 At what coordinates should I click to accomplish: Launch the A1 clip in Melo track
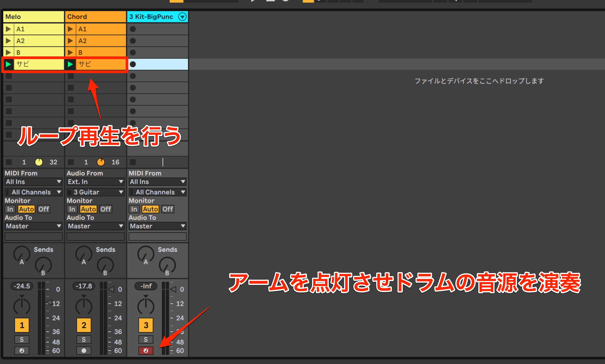(8, 29)
